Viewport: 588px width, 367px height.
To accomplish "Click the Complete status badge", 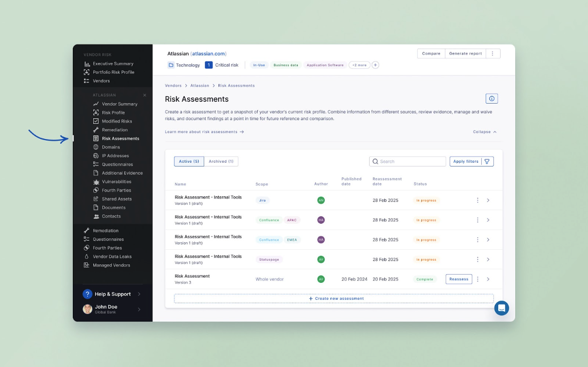I will pos(425,279).
